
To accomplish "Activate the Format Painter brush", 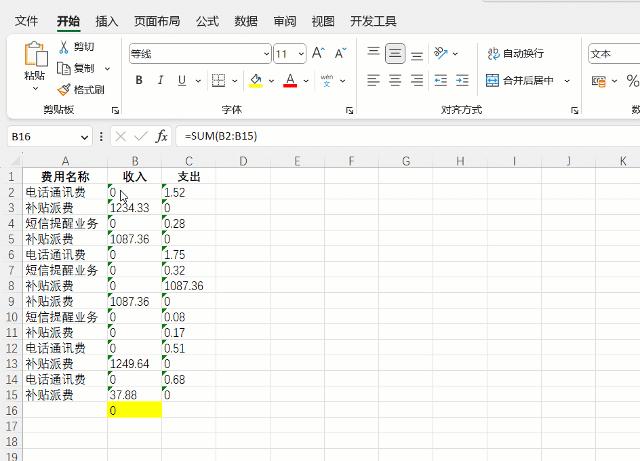I will pyautogui.click(x=64, y=89).
